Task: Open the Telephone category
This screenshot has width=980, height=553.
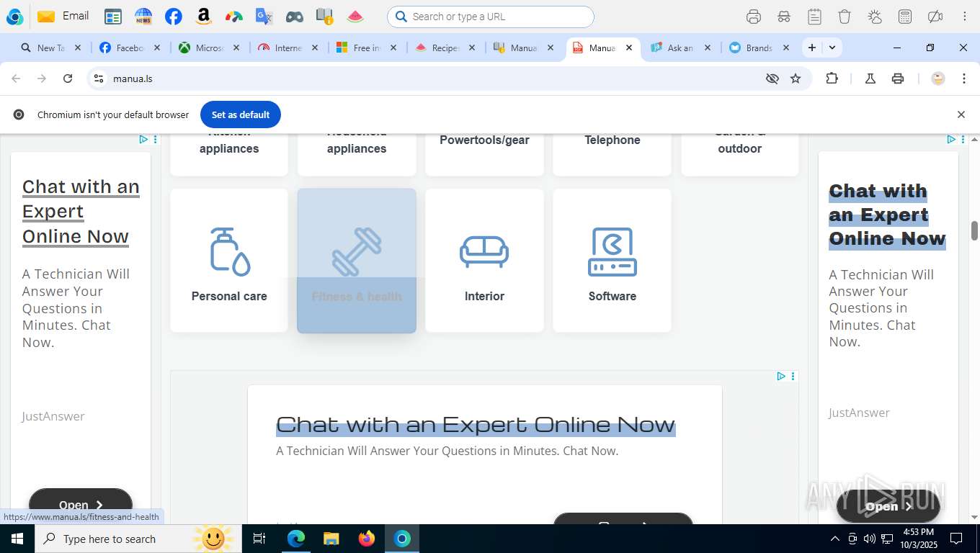Action: tap(612, 154)
